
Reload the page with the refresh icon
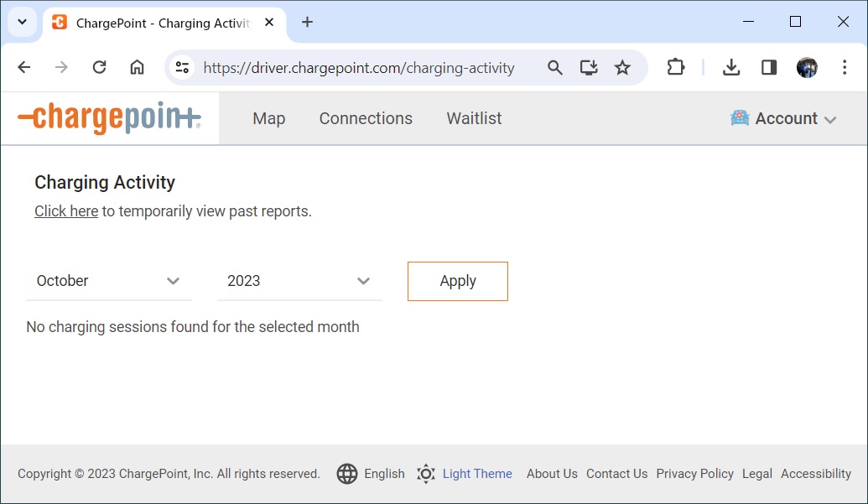[x=99, y=68]
